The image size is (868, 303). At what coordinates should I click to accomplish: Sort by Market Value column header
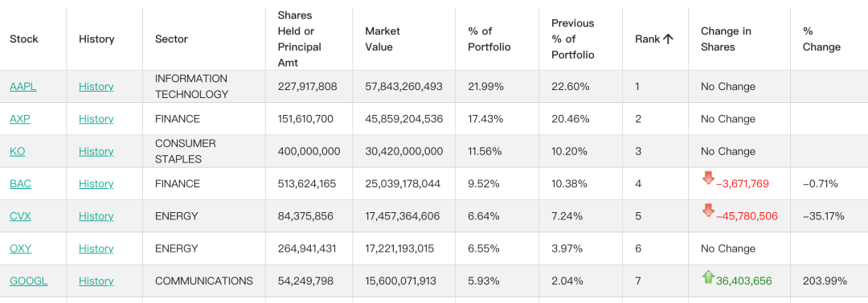pyautogui.click(x=383, y=39)
